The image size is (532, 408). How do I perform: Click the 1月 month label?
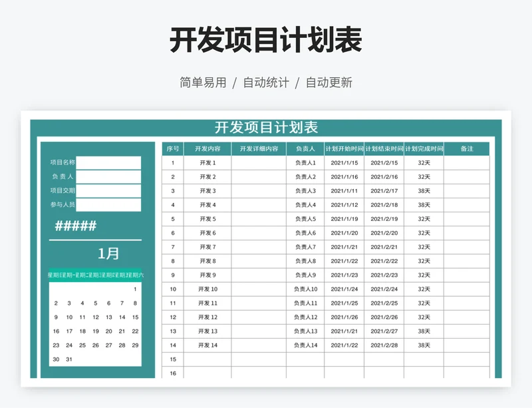click(x=108, y=254)
